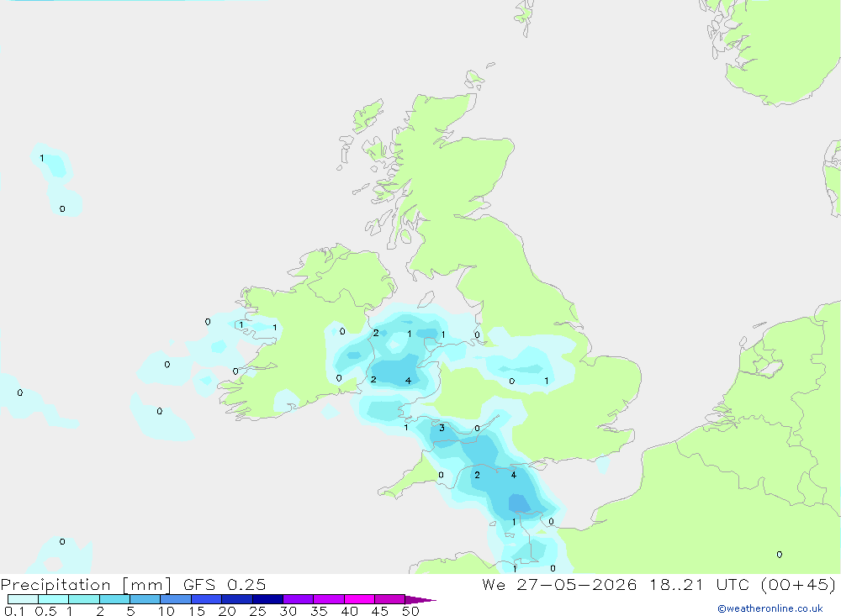
Task: Select the 20–25 mm legend swatch
Action: point(237,599)
